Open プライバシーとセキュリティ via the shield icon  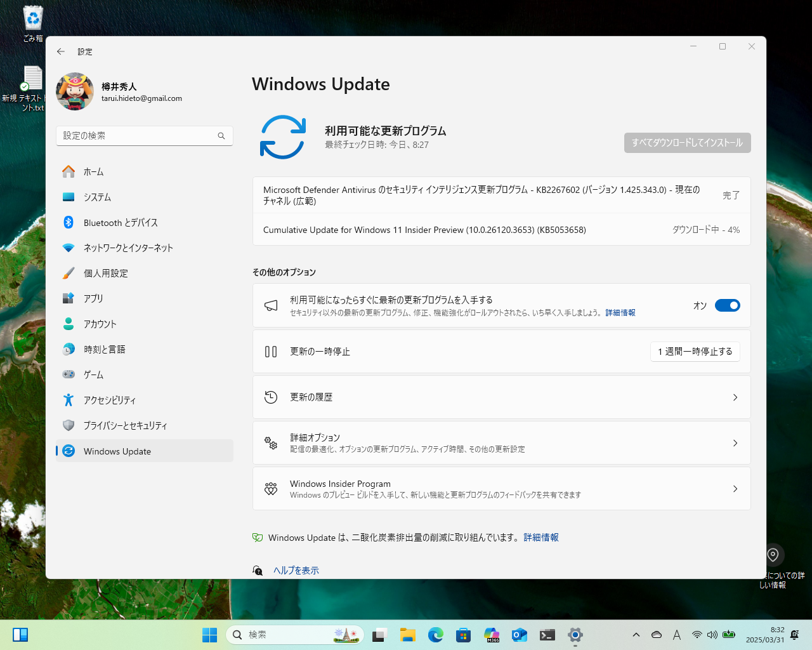point(69,425)
